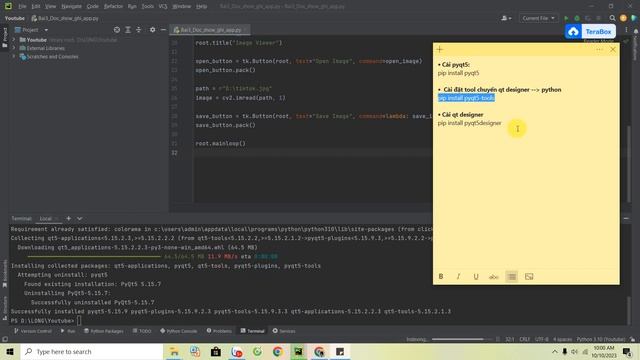Open the Python Console tab
640x360 pixels.
click(179, 331)
